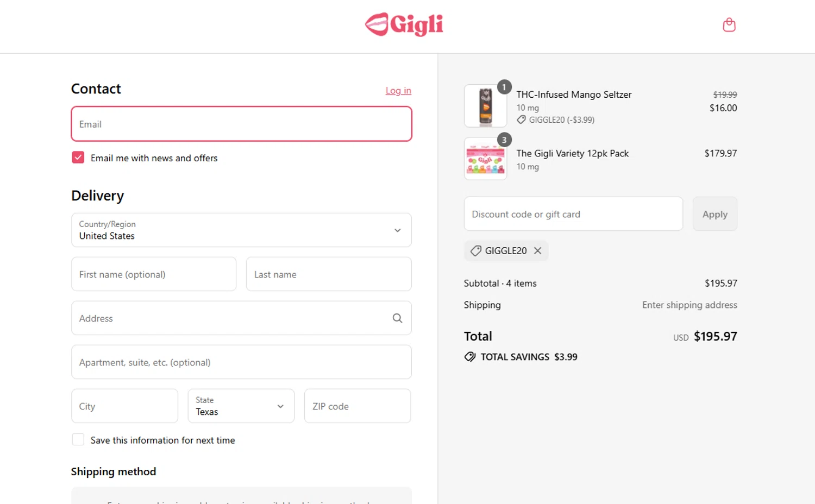Focus the First name (optional) field
The height and width of the screenshot is (504, 815).
click(x=154, y=274)
